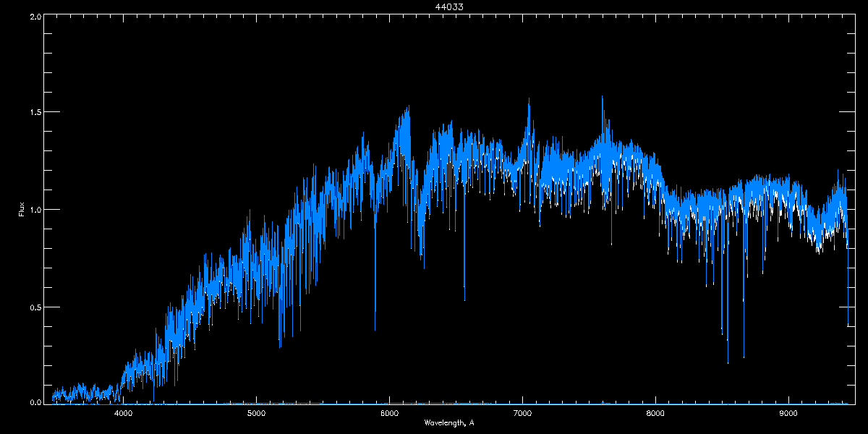868x434 pixels.
Task: Click the 7000 wavelength tick label
Action: point(522,414)
